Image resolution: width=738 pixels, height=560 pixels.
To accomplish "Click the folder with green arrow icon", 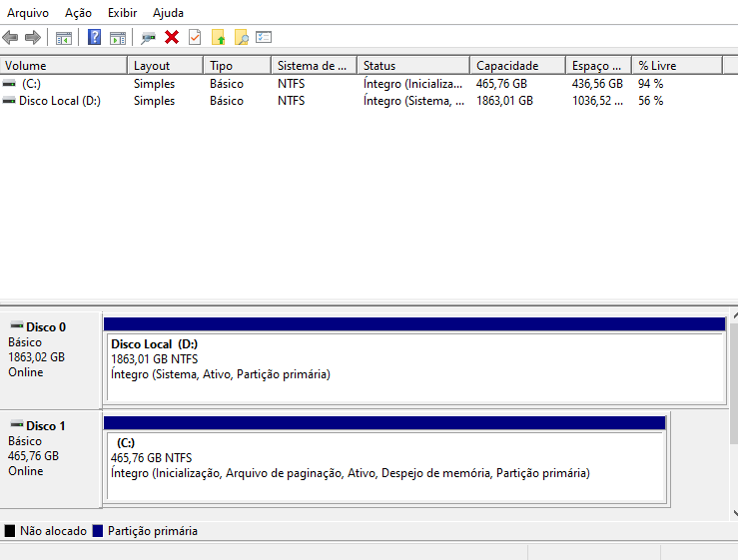I will pos(219,37).
